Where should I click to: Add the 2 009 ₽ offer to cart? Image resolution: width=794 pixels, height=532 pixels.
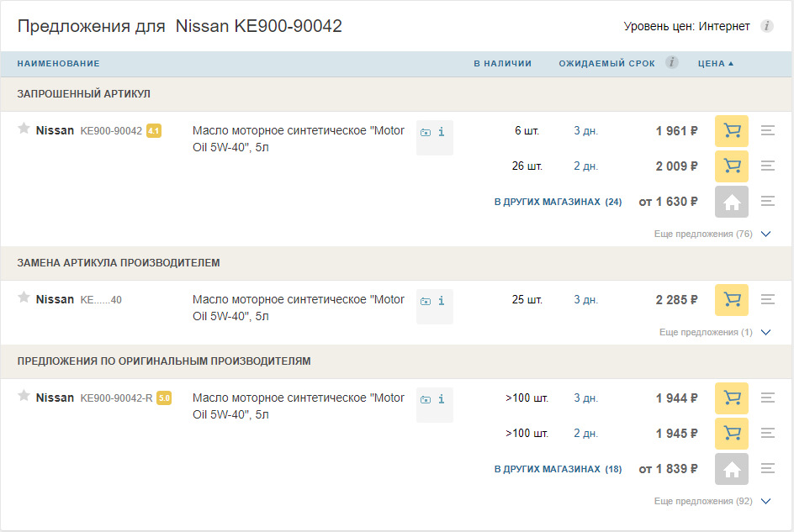731,166
